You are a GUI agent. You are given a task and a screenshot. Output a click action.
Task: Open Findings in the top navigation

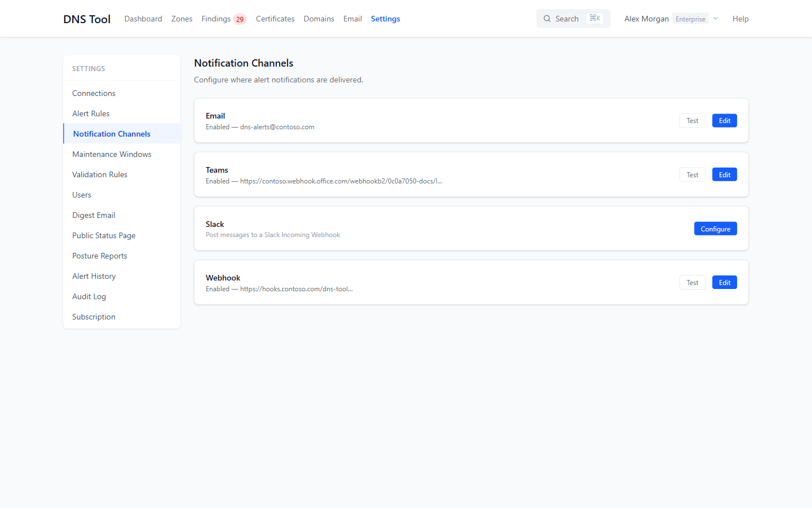(216, 19)
